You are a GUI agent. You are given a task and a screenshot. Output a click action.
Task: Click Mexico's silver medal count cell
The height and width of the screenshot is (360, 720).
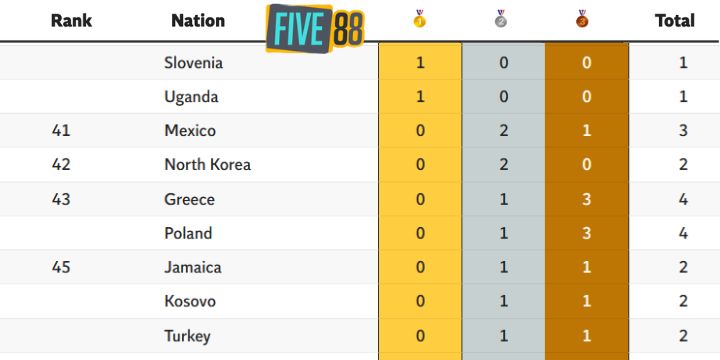[x=503, y=131]
